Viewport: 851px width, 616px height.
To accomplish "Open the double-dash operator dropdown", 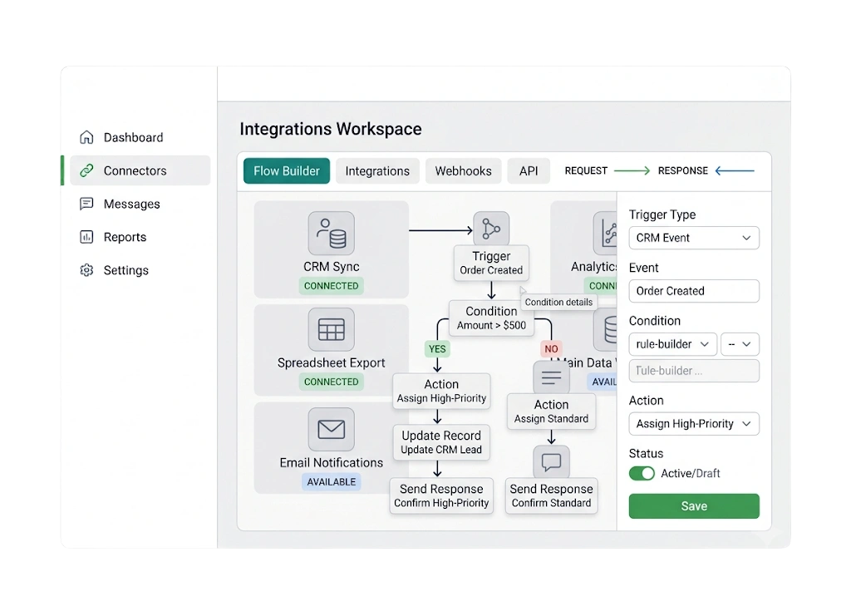I will tap(740, 344).
